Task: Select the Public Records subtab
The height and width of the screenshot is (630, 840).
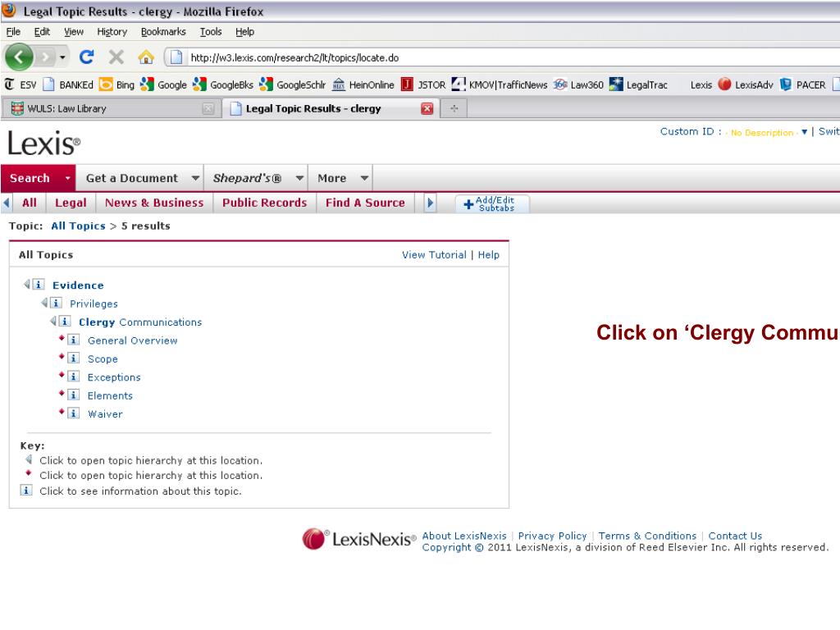Action: pyautogui.click(x=265, y=203)
